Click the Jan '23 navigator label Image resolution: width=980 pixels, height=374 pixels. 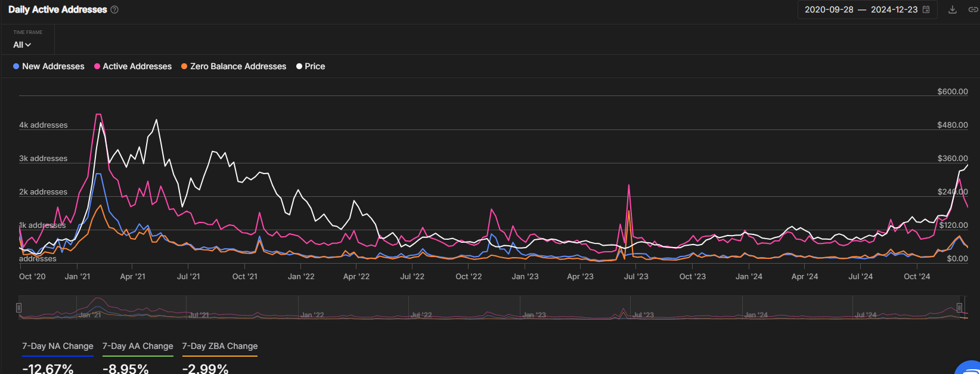click(x=534, y=315)
